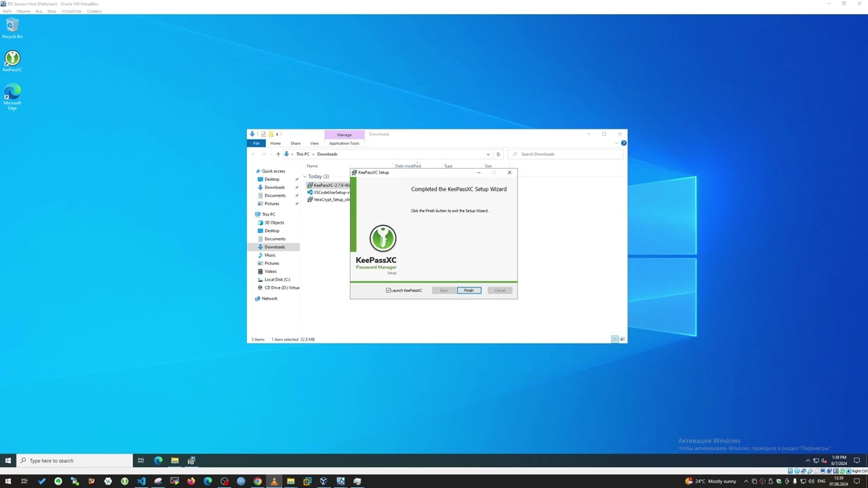This screenshot has height=488, width=868.
Task: Select the VSCodeUserSetup file
Action: click(x=329, y=192)
